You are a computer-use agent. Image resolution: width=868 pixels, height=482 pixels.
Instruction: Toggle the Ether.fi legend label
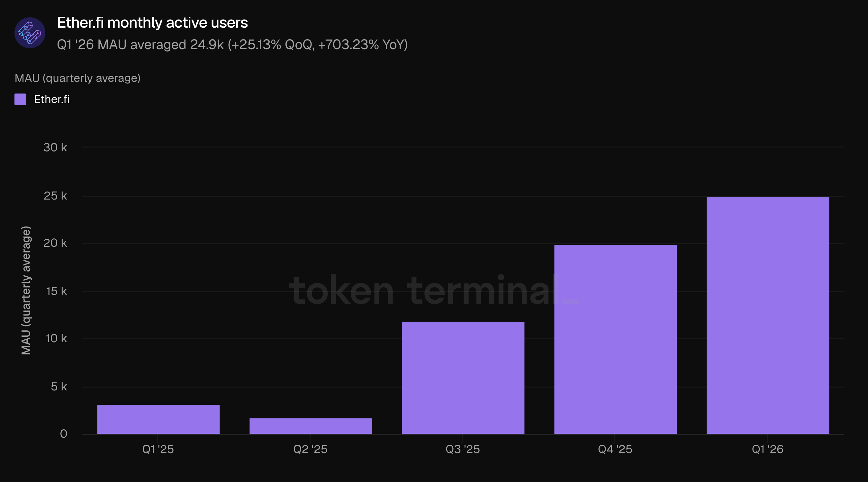[51, 99]
